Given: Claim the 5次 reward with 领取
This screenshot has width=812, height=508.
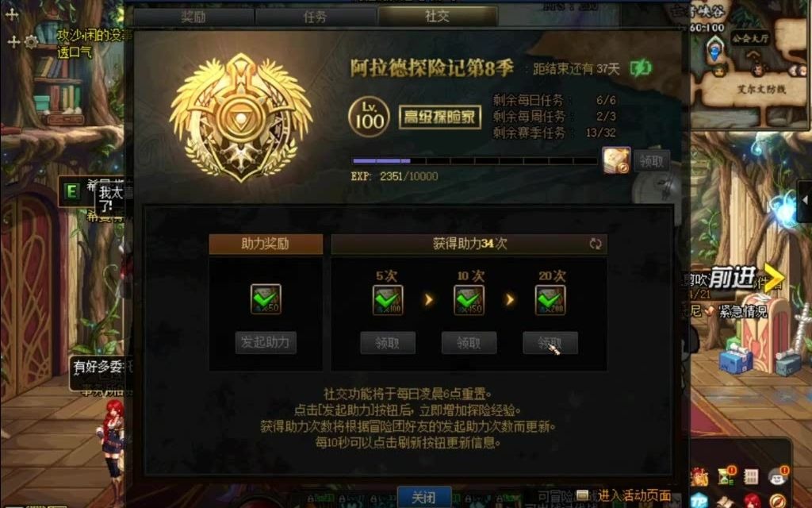Looking at the screenshot, I should pyautogui.click(x=388, y=343).
